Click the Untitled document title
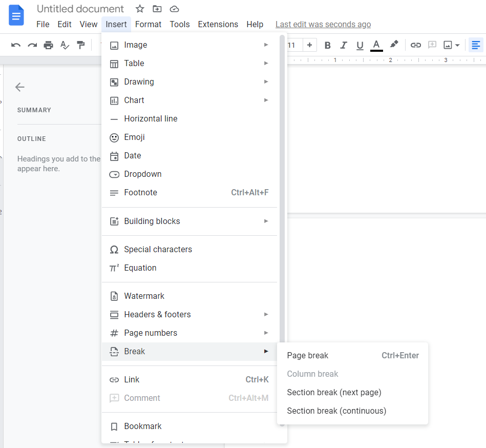Viewport: 486px width, 448px height. pyautogui.click(x=80, y=9)
